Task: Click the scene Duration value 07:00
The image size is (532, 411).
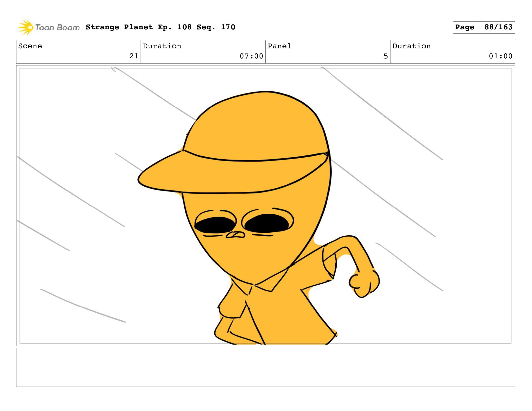Action: point(251,56)
